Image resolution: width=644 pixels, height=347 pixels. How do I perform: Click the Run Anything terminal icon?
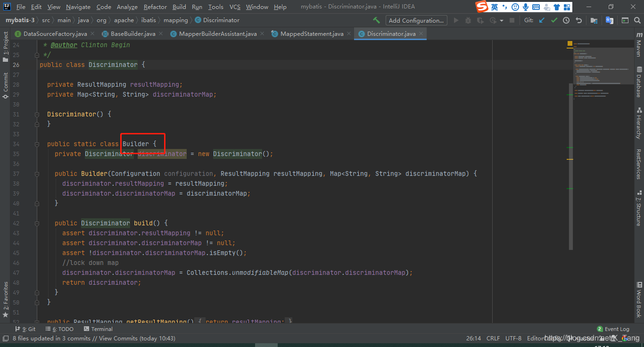[x=625, y=20]
